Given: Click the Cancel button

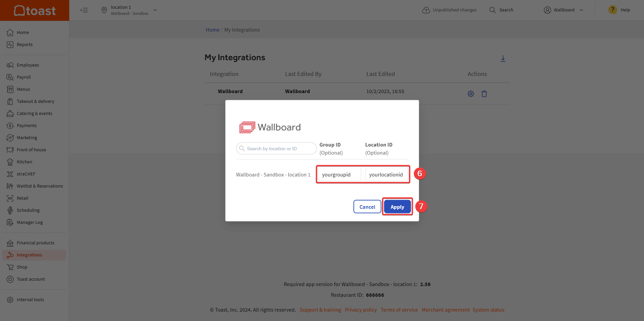Looking at the screenshot, I should coord(367,207).
